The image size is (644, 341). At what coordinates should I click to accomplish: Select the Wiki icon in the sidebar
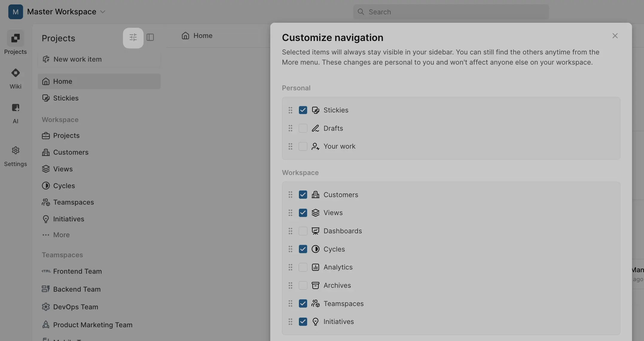(15, 78)
